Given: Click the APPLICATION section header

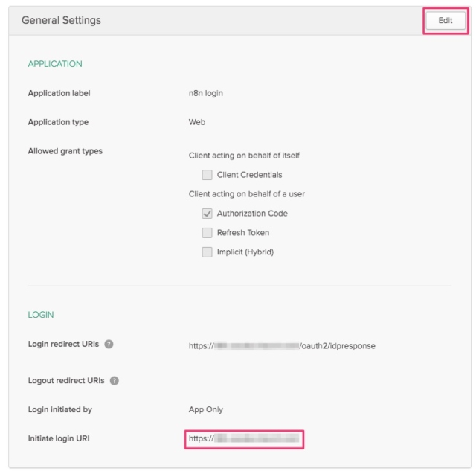Looking at the screenshot, I should (55, 64).
